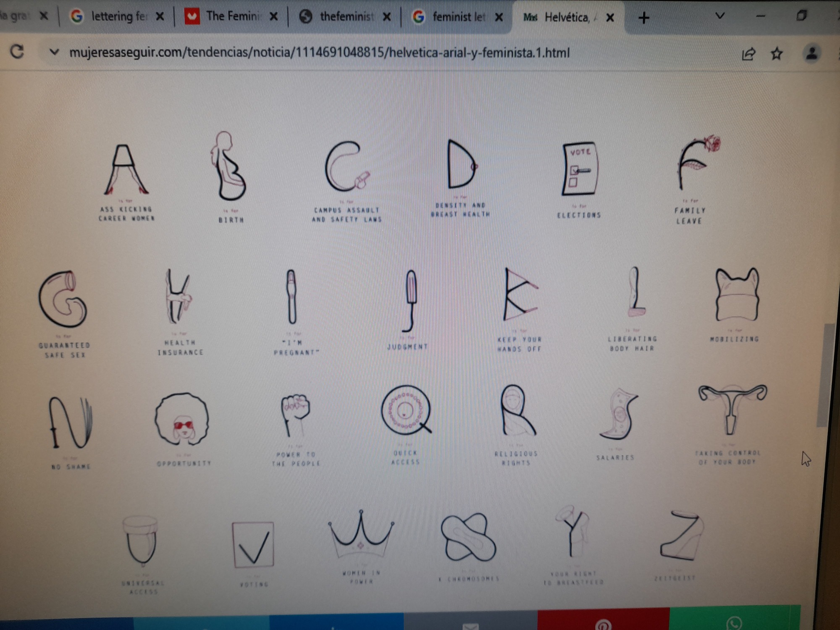Image resolution: width=840 pixels, height=630 pixels.
Task: Open a new browser tab
Action: coord(643,18)
